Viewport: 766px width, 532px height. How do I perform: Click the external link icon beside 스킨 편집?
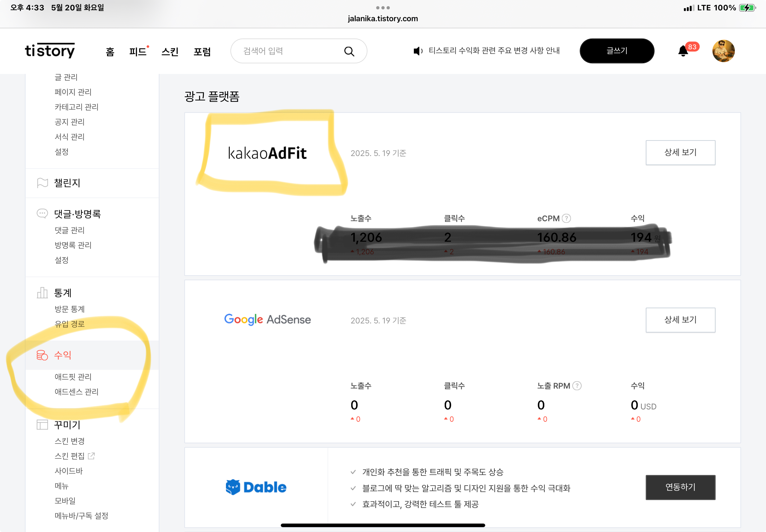(x=92, y=456)
